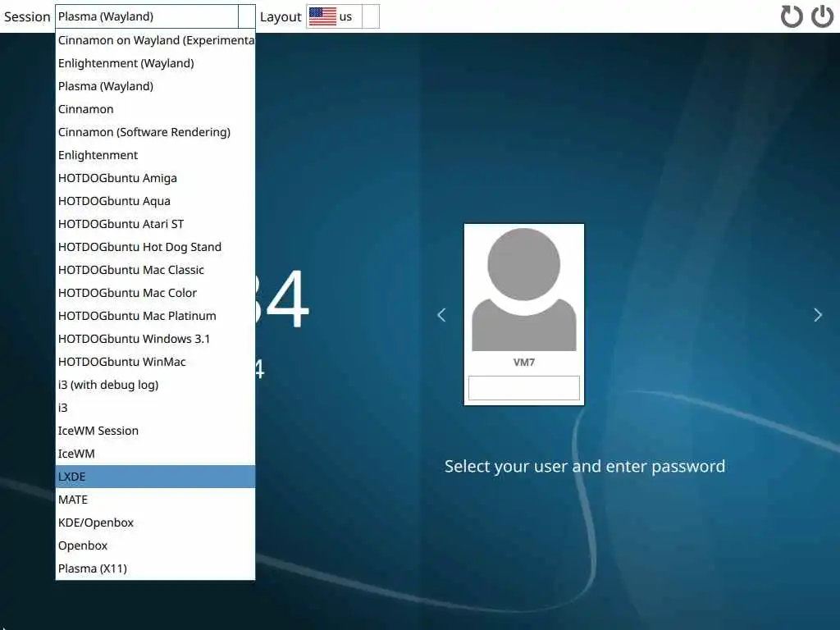
Task: Select the Plasma (X11) session
Action: click(155, 569)
